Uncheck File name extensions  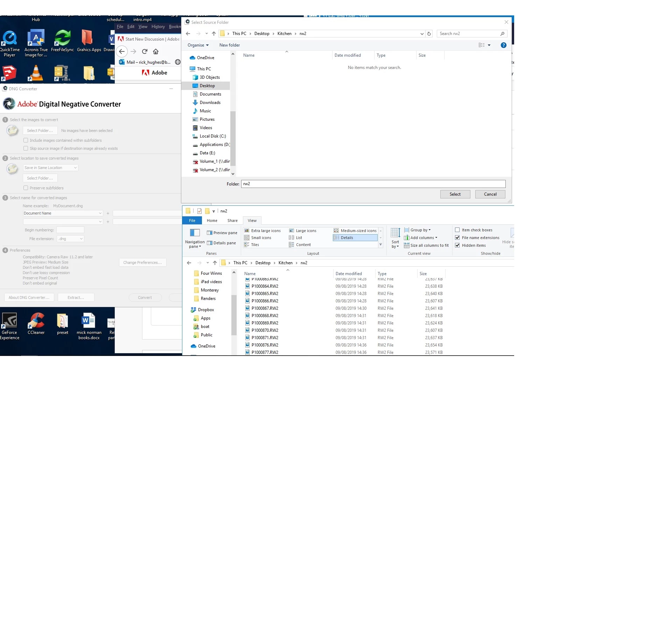tap(457, 238)
